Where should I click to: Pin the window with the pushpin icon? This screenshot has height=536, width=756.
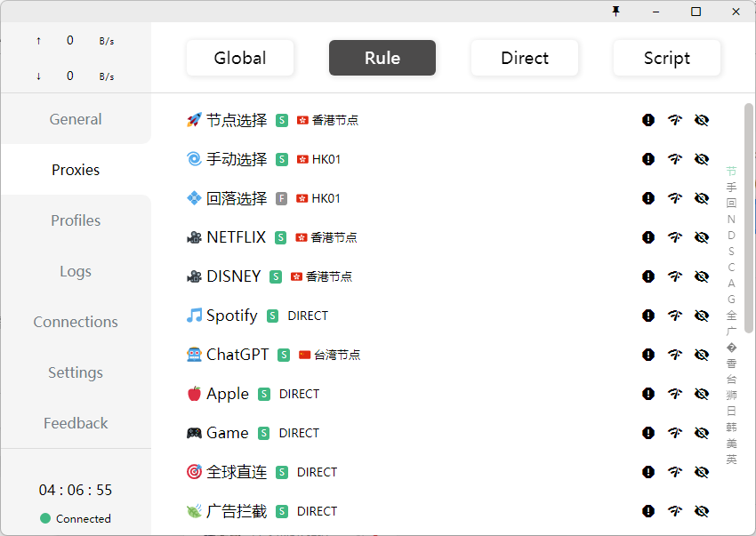point(615,12)
